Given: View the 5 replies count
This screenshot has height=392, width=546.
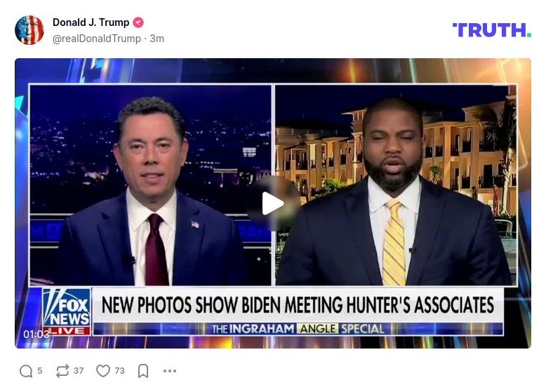Looking at the screenshot, I should coord(40,371).
